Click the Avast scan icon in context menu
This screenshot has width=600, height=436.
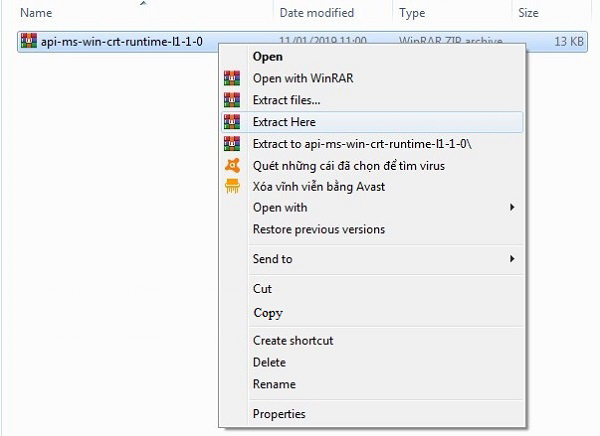233,165
